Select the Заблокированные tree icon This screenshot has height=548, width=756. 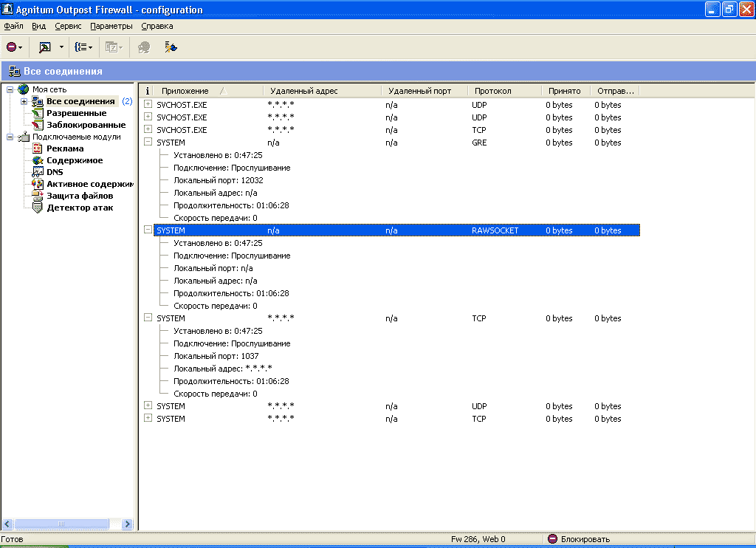click(38, 125)
